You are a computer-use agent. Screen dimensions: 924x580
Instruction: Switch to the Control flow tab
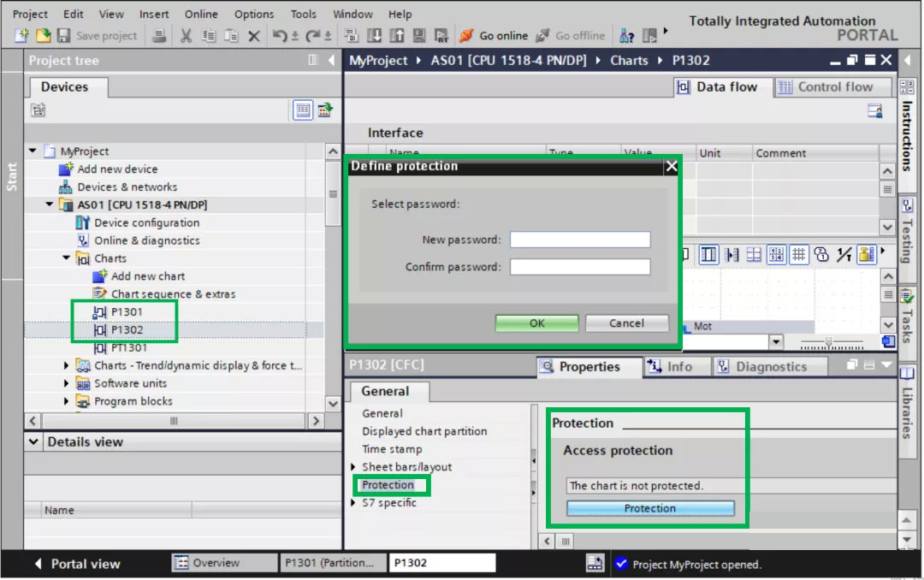833,87
